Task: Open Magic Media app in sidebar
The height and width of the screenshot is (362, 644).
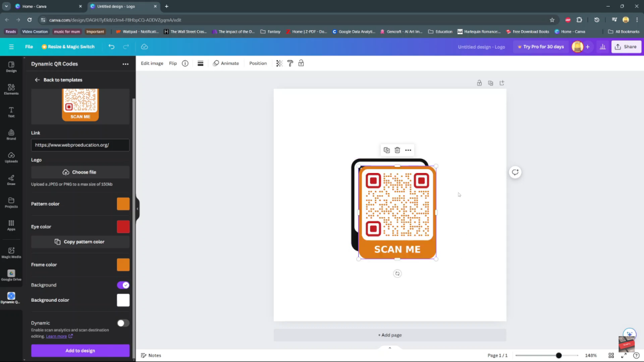Action: tap(11, 252)
